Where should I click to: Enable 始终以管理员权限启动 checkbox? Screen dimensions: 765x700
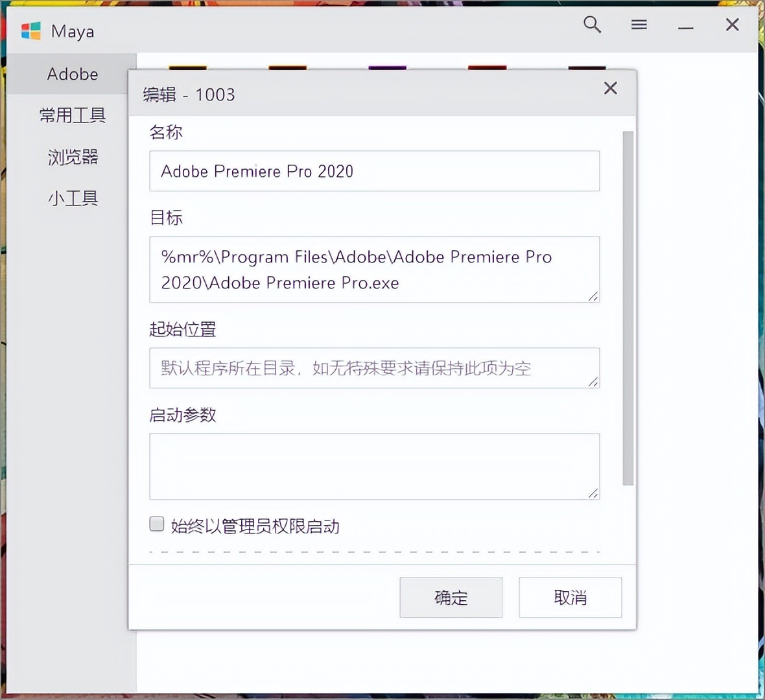pyautogui.click(x=157, y=524)
